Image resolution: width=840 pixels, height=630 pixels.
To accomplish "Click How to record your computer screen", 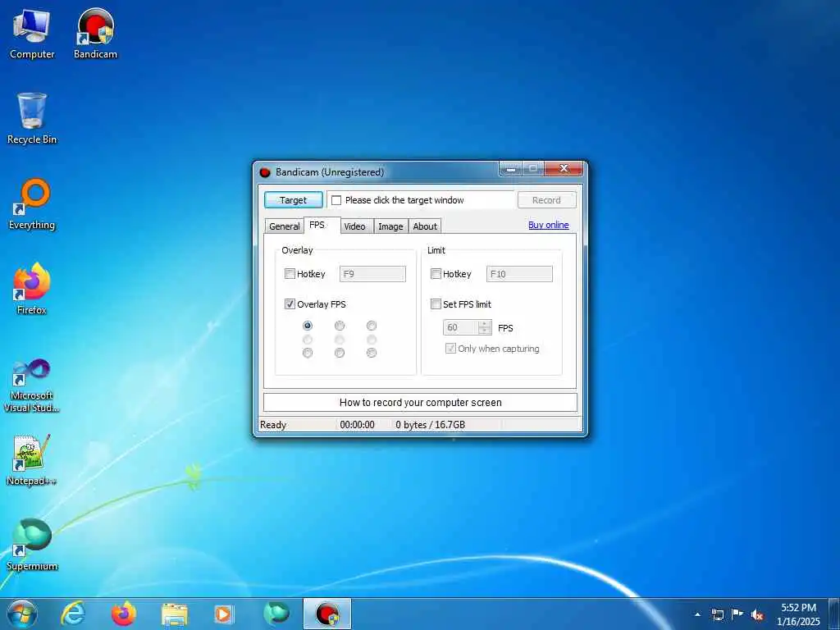I will (421, 402).
